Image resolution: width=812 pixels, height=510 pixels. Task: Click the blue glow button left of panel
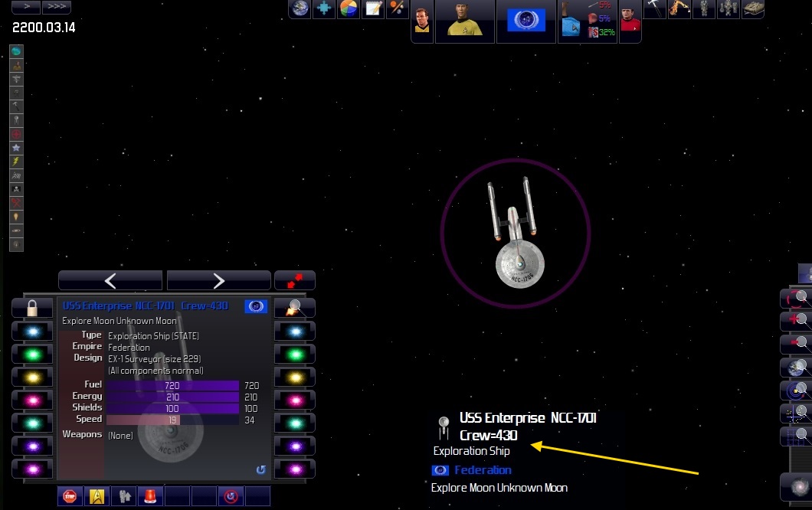point(32,332)
